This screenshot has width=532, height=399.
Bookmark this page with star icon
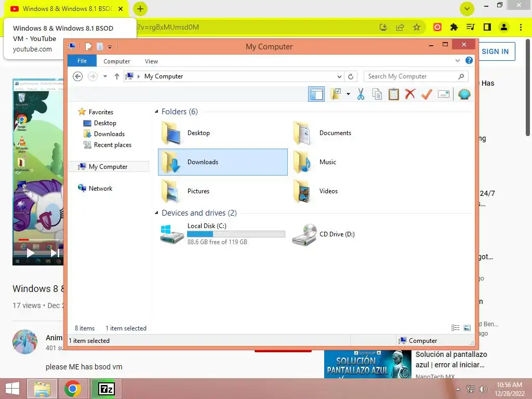click(x=417, y=27)
